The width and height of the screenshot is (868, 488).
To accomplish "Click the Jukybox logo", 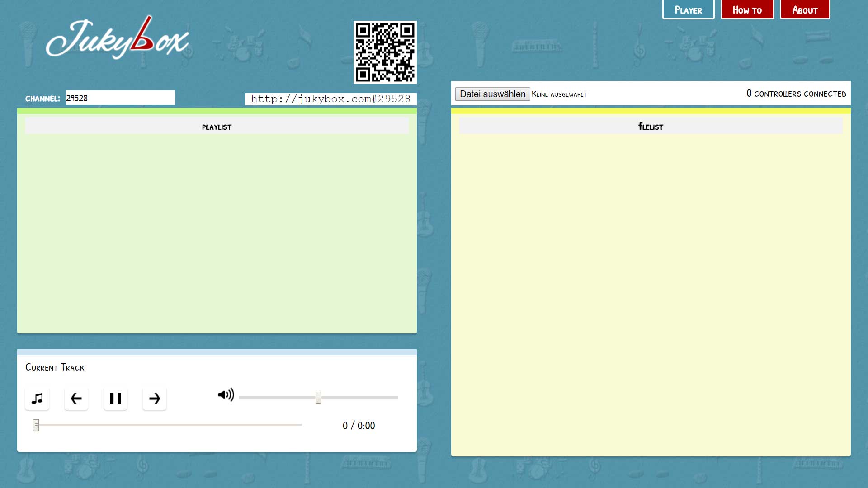I will (x=118, y=39).
